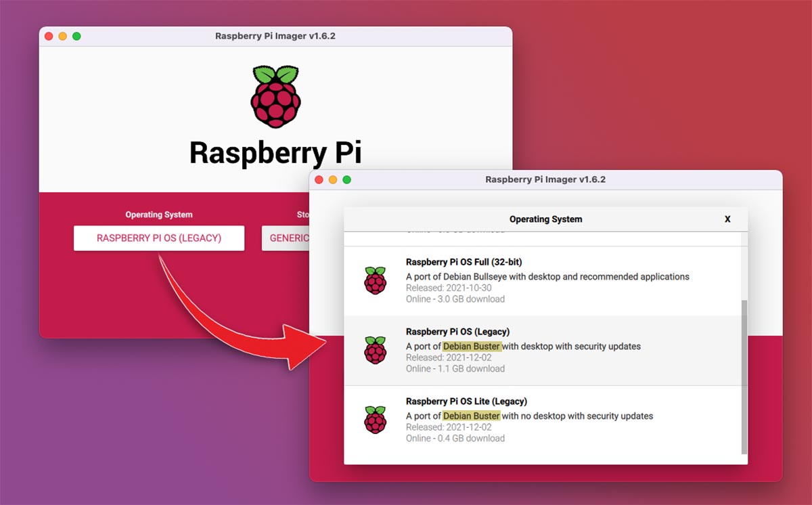Select Raspberry Pi OS Full (32-bit) entry
812x505 pixels.
[x=543, y=281]
